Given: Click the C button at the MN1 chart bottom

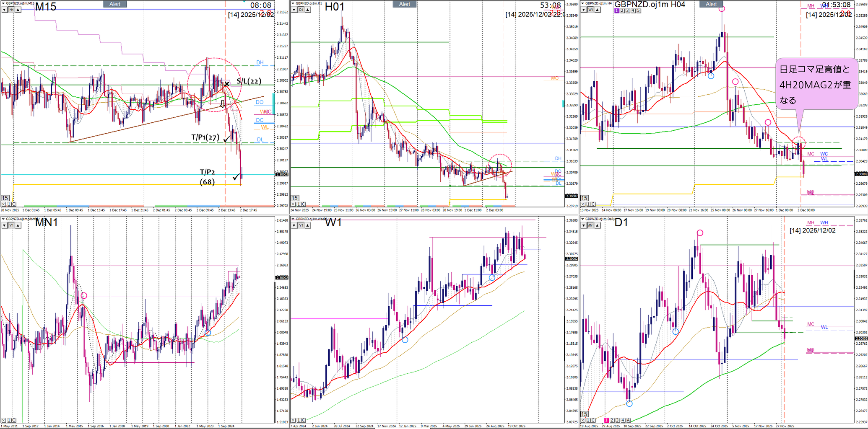Looking at the screenshot, I should pos(14,420).
